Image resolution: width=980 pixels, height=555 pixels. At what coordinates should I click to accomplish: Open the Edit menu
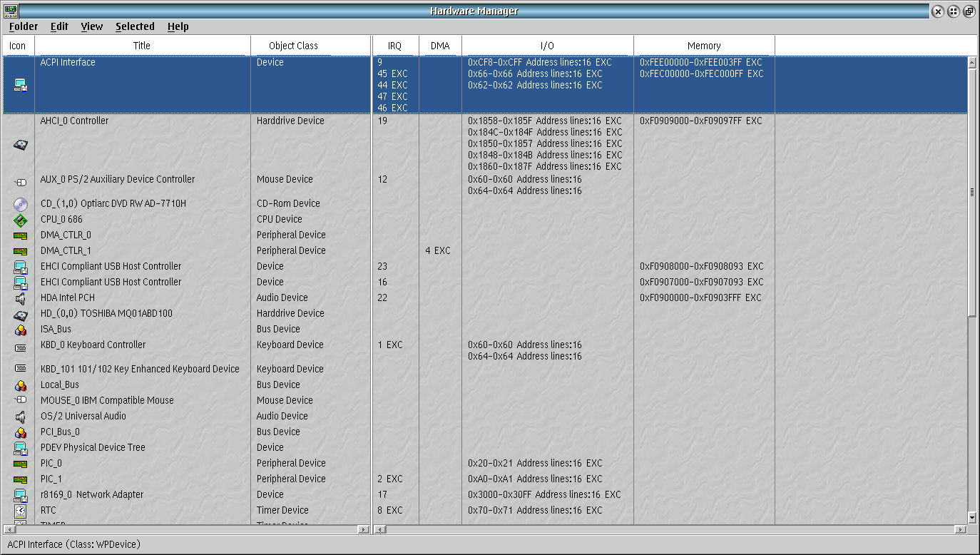pyautogui.click(x=59, y=26)
